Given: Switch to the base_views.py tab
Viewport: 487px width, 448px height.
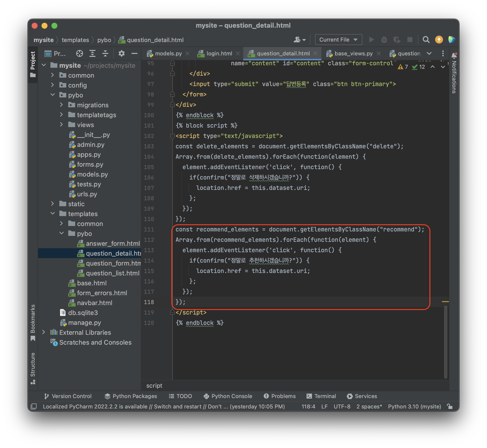Looking at the screenshot, I should tap(353, 53).
